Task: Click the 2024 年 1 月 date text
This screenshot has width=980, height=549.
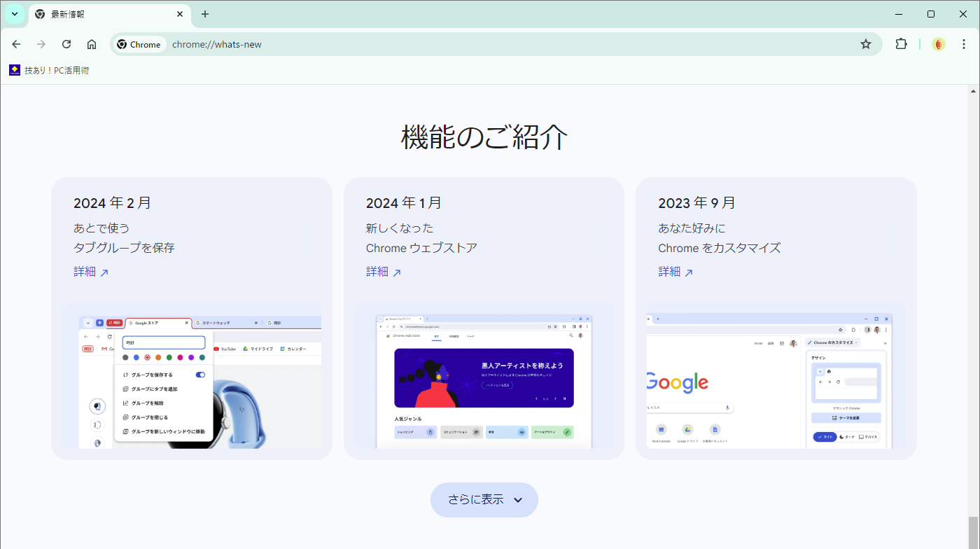Action: pyautogui.click(x=404, y=203)
